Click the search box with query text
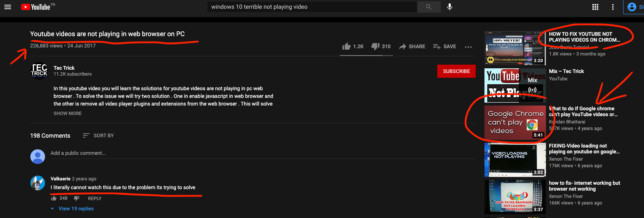 (312, 7)
